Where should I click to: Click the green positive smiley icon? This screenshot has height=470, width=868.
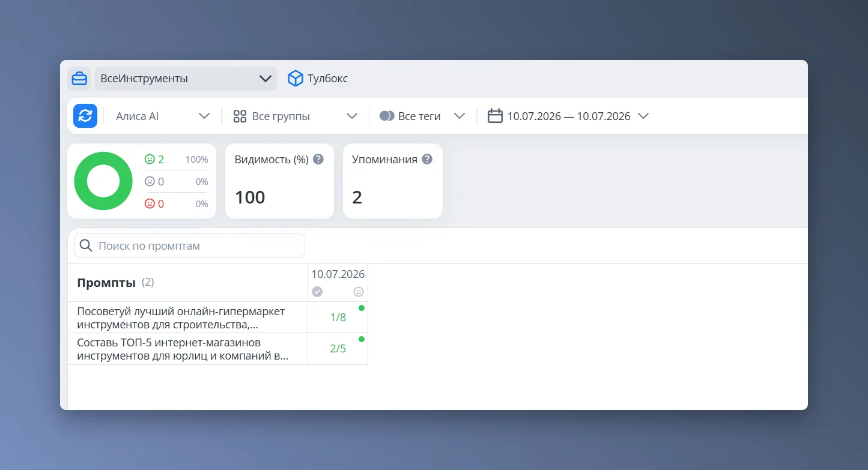tap(150, 159)
